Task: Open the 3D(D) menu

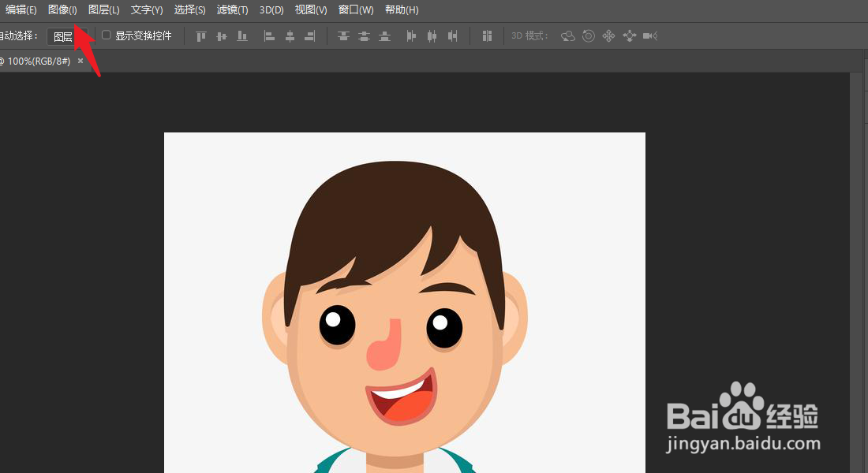Action: (x=271, y=10)
